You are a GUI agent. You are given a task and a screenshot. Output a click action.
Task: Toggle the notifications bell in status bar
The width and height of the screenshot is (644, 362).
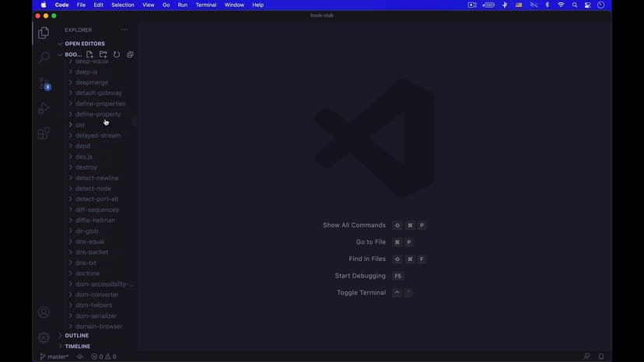[601, 357]
